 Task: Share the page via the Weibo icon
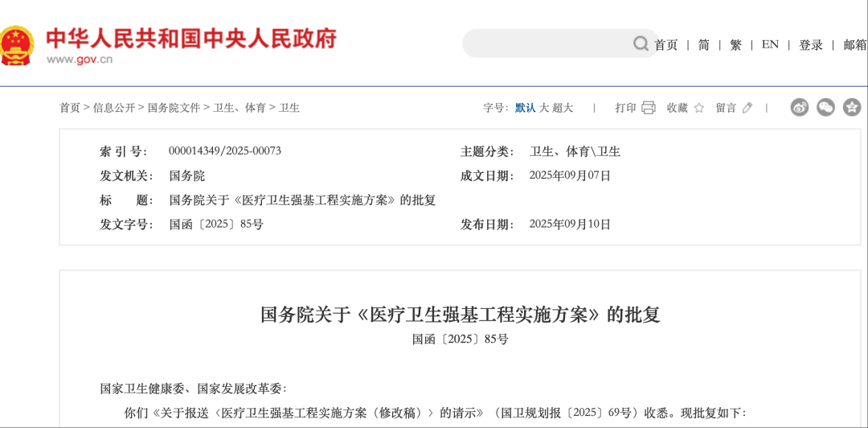click(x=799, y=107)
